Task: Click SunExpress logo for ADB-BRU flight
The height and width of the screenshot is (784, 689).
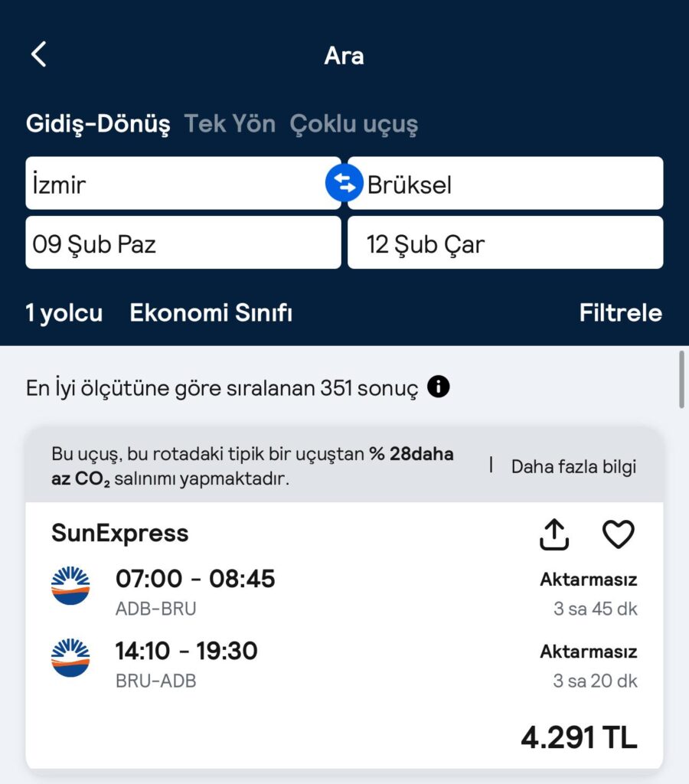Action: tap(70, 586)
